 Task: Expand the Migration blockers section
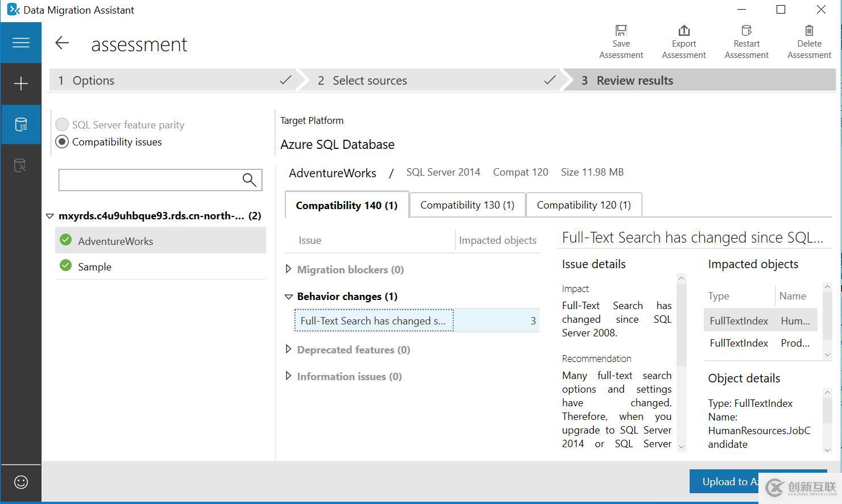288,269
